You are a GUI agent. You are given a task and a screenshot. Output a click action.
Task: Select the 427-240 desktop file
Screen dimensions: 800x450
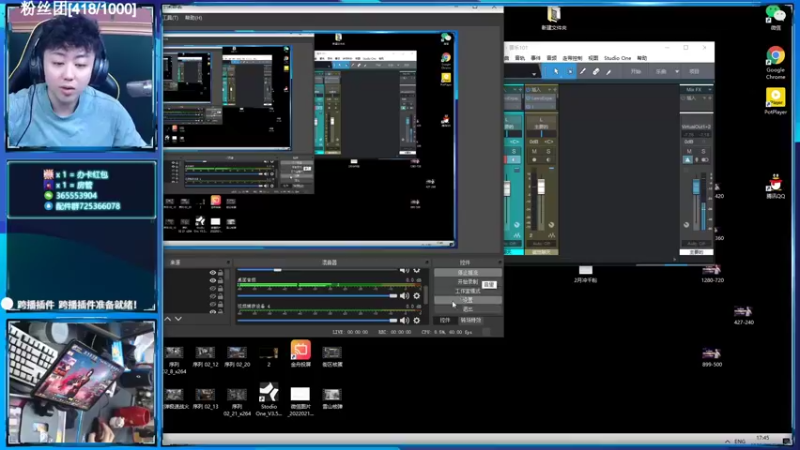(743, 315)
